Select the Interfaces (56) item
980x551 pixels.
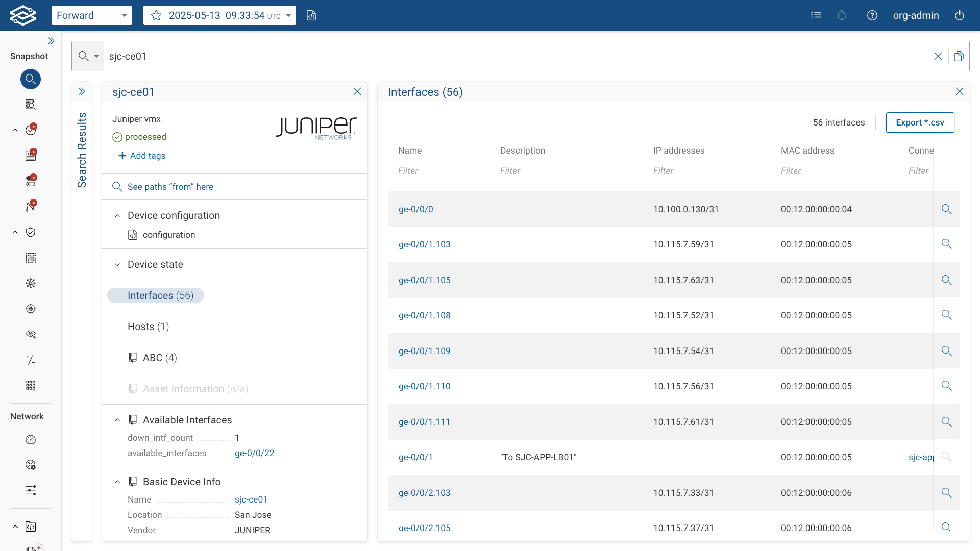click(155, 295)
